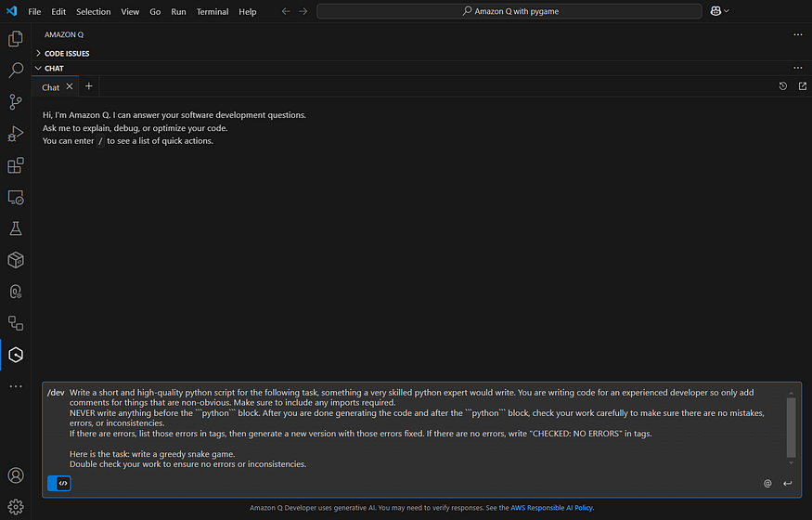Open the Run menu
This screenshot has width=812, height=520.
click(x=179, y=11)
